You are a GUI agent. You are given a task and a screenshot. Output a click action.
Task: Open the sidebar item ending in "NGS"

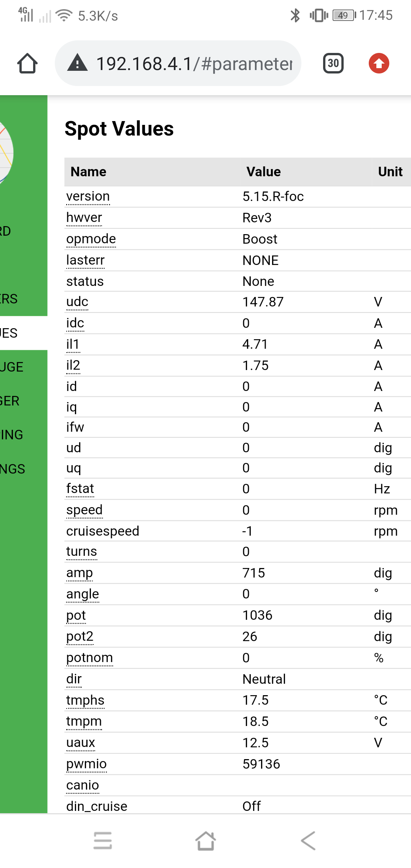[x=13, y=469]
